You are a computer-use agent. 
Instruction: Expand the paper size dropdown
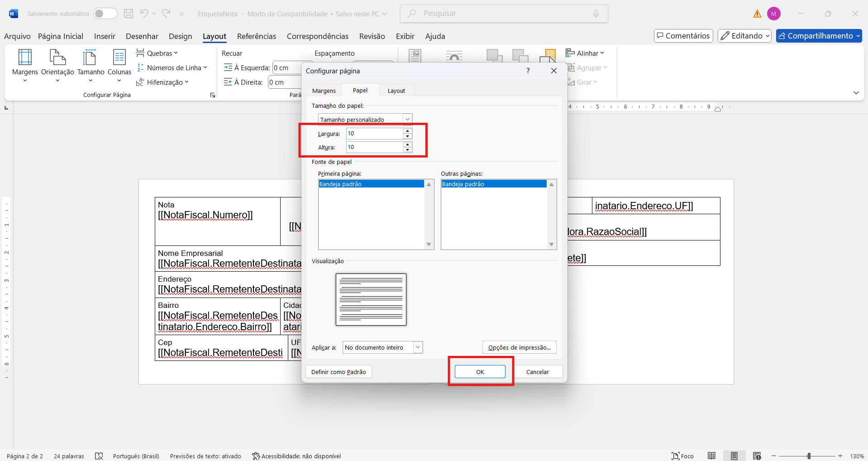tap(407, 120)
